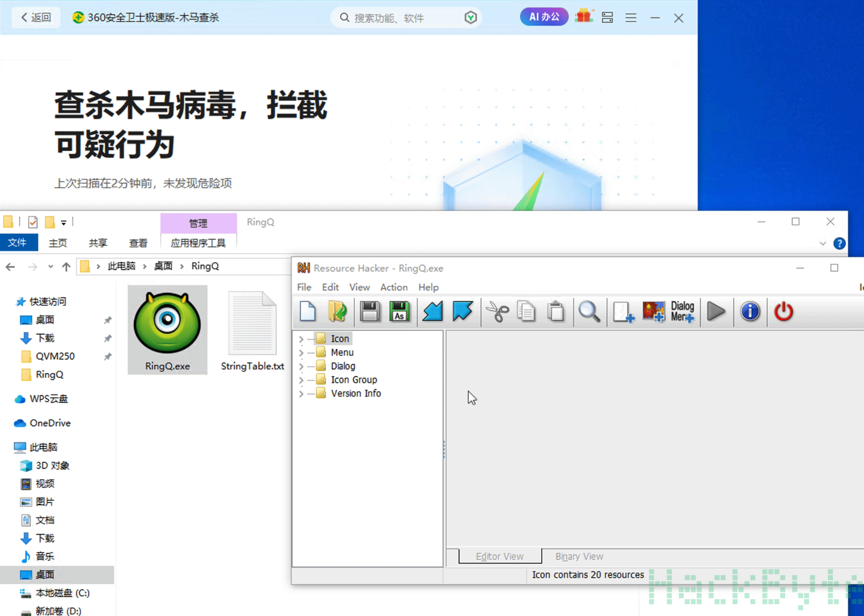The image size is (864, 616).
Task: Select QVM250 folder in quick access
Action: (55, 356)
